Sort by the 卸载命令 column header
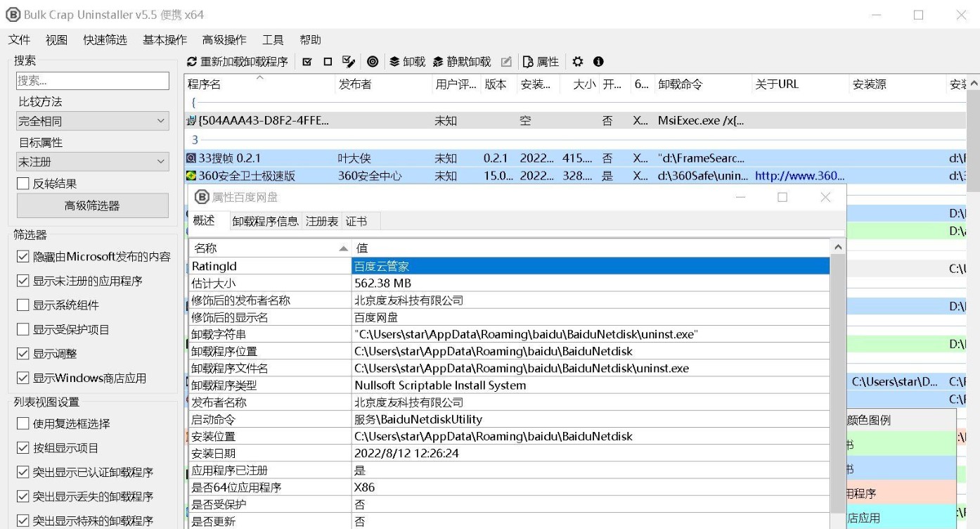 coord(704,84)
